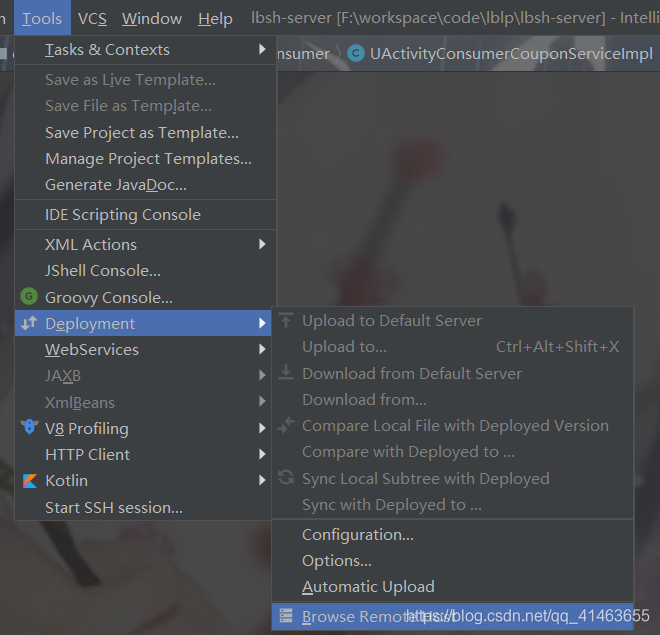
Task: Start SSH session from menu
Action: [143, 507]
